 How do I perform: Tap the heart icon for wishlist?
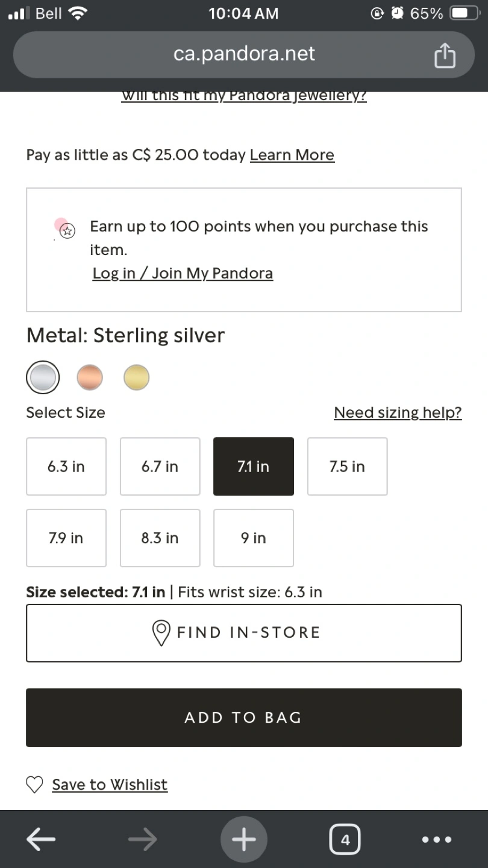[x=35, y=784]
